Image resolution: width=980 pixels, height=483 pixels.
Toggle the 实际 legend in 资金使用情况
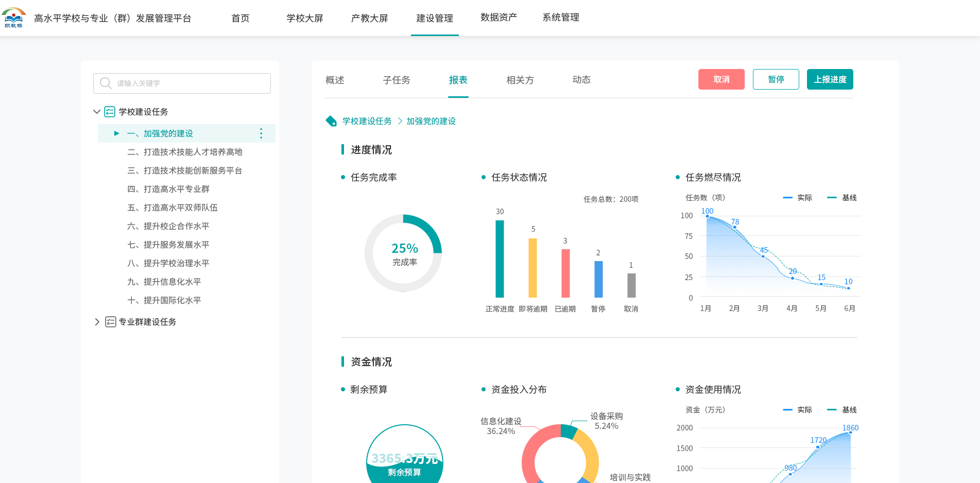click(x=797, y=410)
